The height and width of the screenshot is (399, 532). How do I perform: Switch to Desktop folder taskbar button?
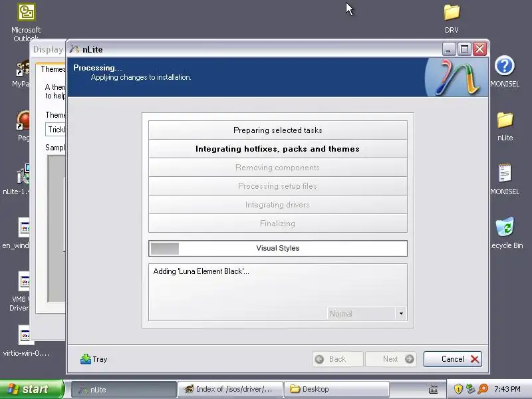[x=336, y=390]
